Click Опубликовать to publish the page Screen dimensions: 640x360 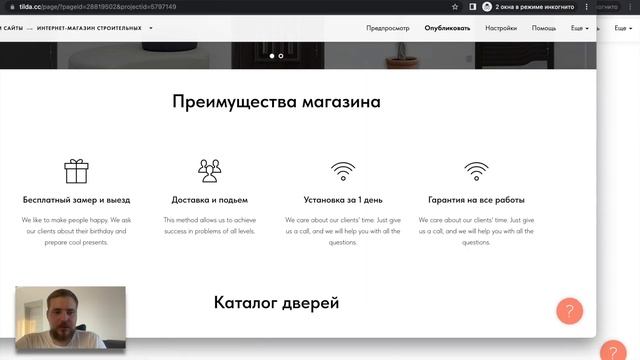(447, 28)
